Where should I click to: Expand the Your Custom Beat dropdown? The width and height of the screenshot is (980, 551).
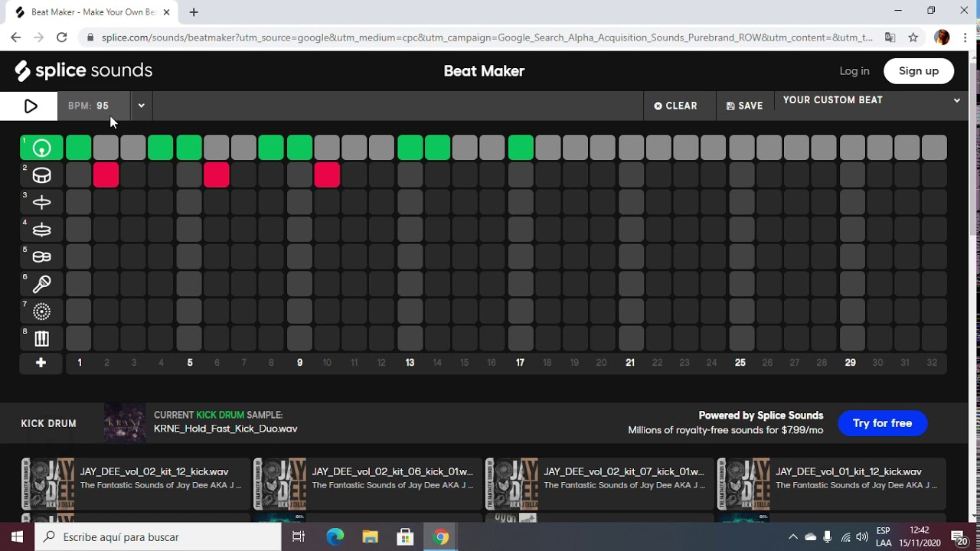(x=956, y=100)
